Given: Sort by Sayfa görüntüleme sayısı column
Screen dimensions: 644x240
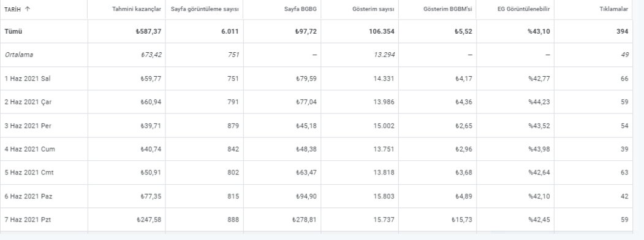Looking at the screenshot, I should (205, 9).
